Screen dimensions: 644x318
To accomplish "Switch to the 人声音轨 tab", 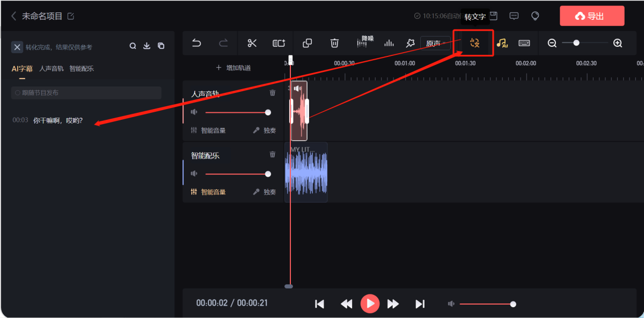I will coord(52,69).
